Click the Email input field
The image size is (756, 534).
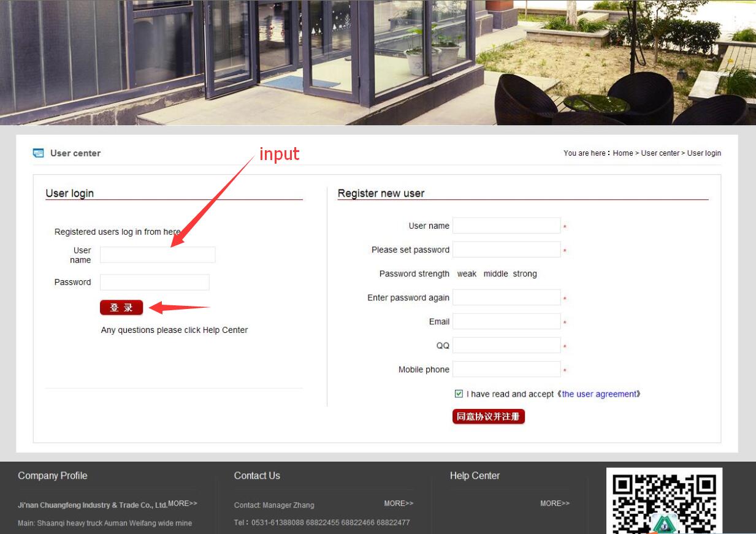(x=506, y=321)
